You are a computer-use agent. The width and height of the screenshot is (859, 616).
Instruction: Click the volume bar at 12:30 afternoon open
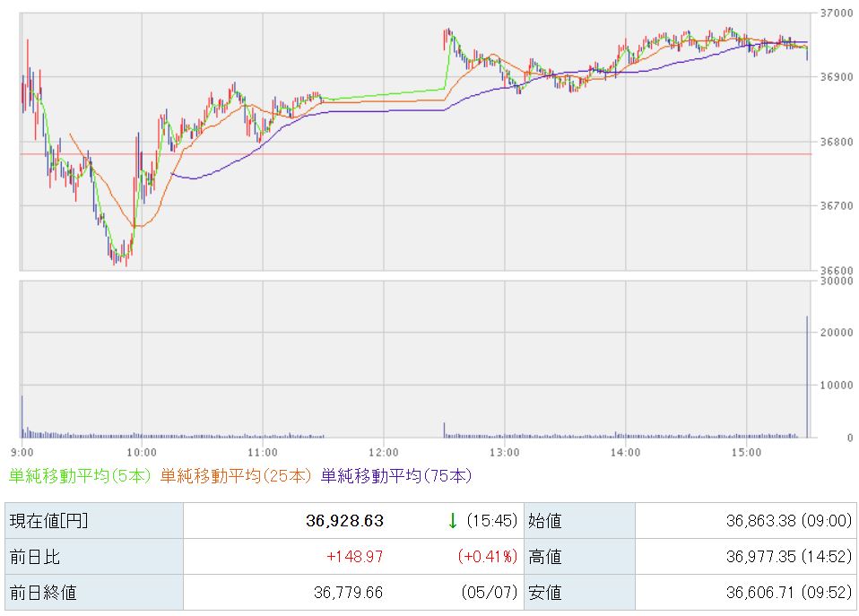(444, 430)
